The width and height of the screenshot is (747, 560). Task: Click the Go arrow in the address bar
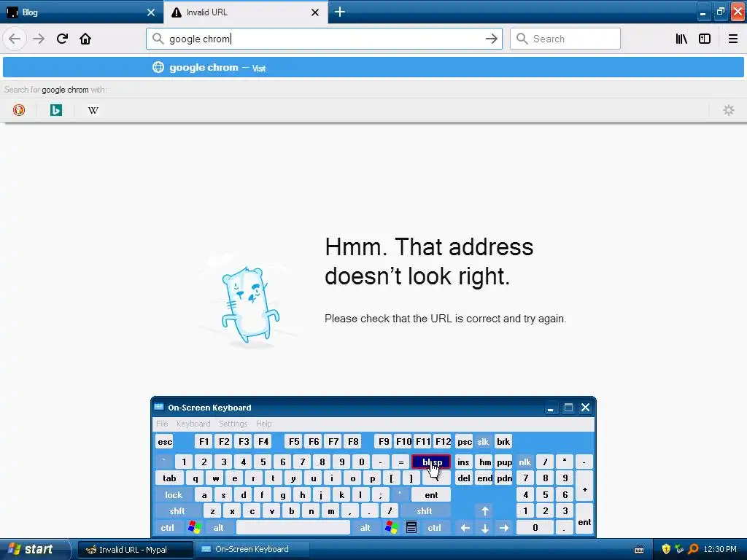pos(491,39)
